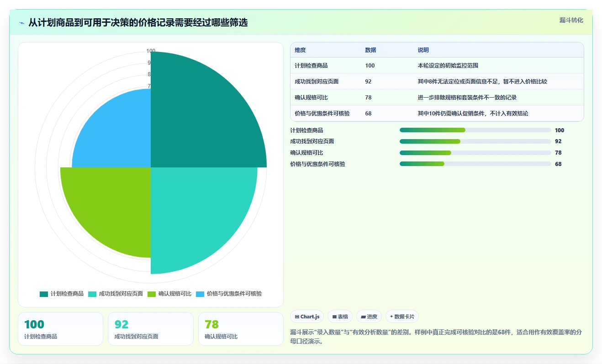This screenshot has width=602, height=364.
Task: Click table cell 确认规格可比
Action: (x=311, y=98)
